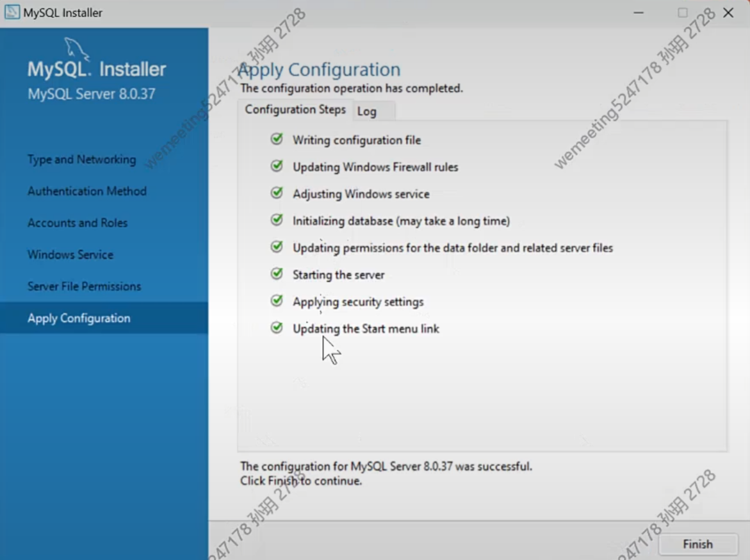Viewport: 750px width, 560px height.
Task: Select text 'Applying security settings'
Action: 358,302
